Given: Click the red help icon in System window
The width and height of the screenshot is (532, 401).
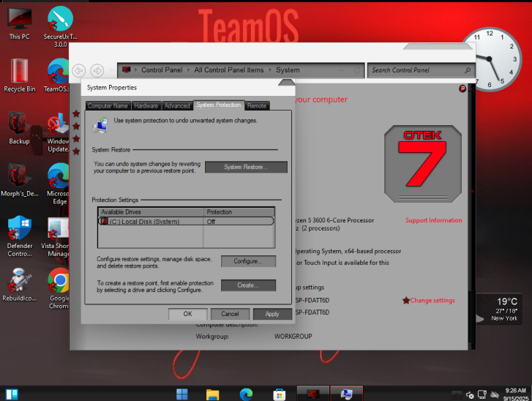Looking at the screenshot, I should click(x=462, y=89).
